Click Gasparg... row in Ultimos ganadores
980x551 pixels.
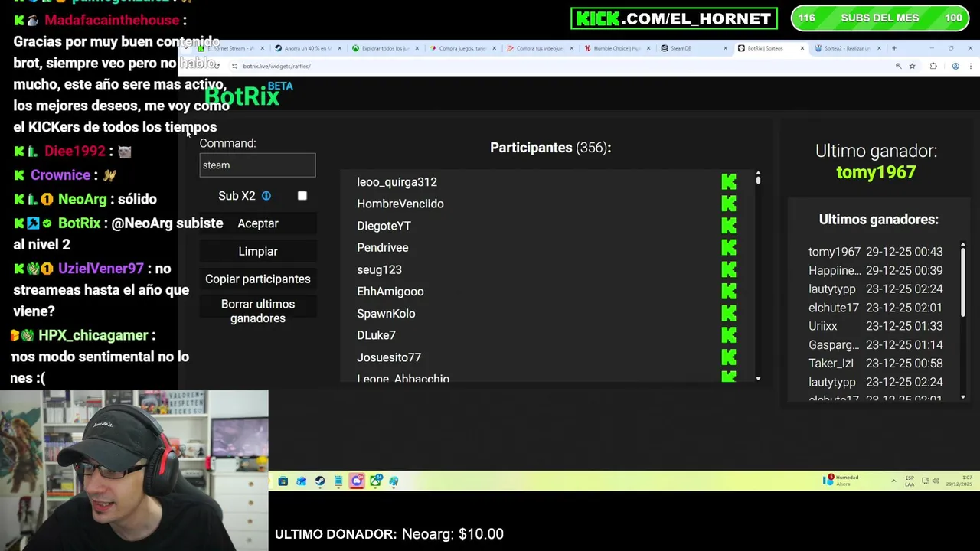tap(876, 345)
